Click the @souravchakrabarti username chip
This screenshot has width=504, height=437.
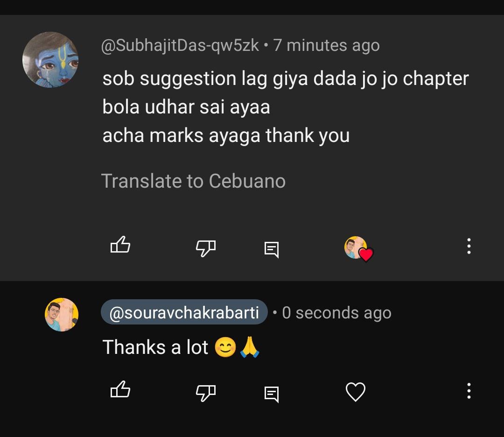tap(184, 313)
